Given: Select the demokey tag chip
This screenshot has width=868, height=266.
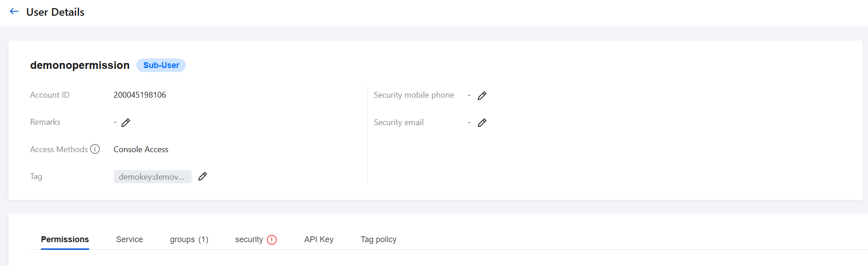Looking at the screenshot, I should tap(152, 176).
